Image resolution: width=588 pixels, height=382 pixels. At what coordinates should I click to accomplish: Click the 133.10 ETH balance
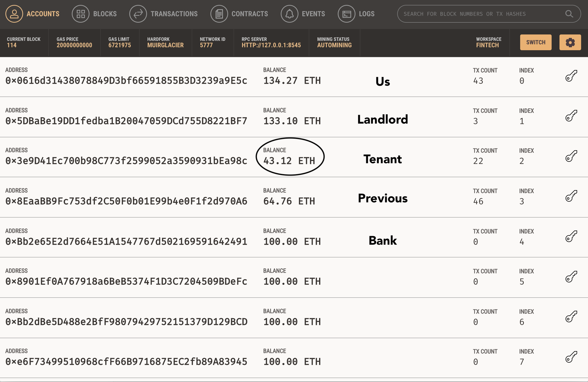coord(292,121)
